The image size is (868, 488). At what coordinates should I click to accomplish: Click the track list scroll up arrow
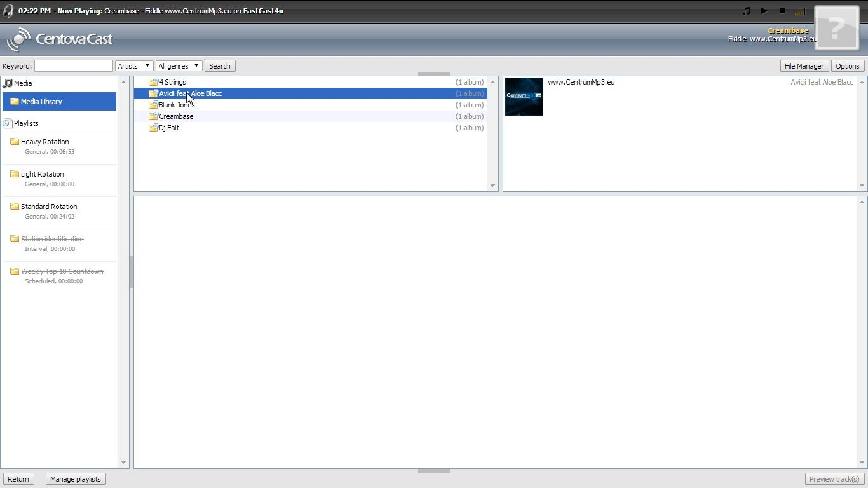862,202
